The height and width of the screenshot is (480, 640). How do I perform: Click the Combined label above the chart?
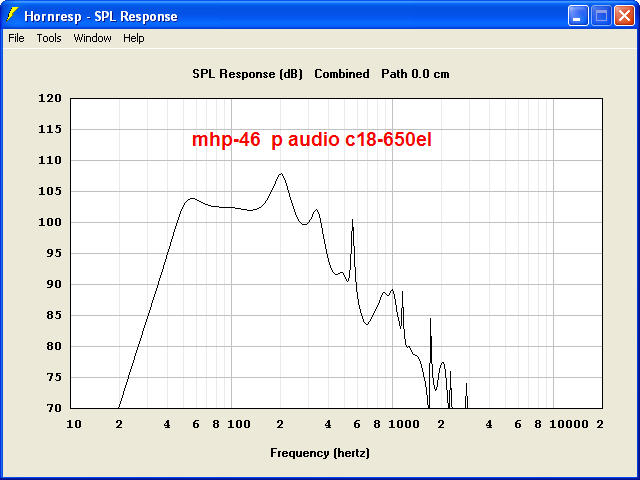[x=342, y=74]
